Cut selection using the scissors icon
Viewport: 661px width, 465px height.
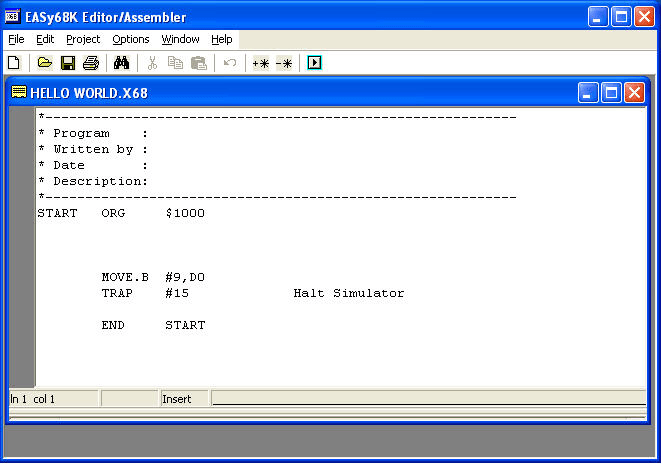(152, 63)
